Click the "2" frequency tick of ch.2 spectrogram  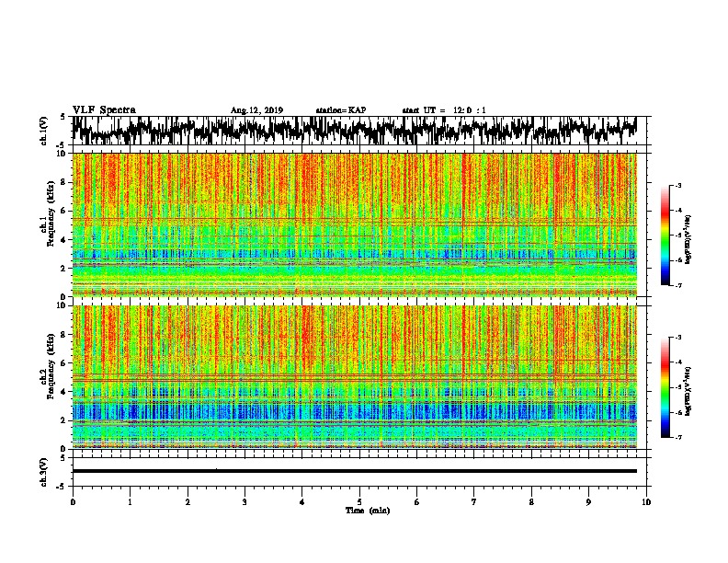click(x=64, y=420)
